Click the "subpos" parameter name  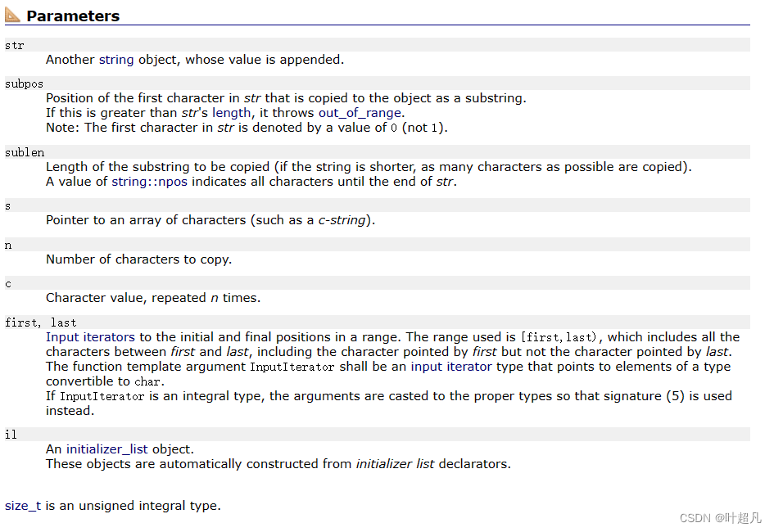24,83
